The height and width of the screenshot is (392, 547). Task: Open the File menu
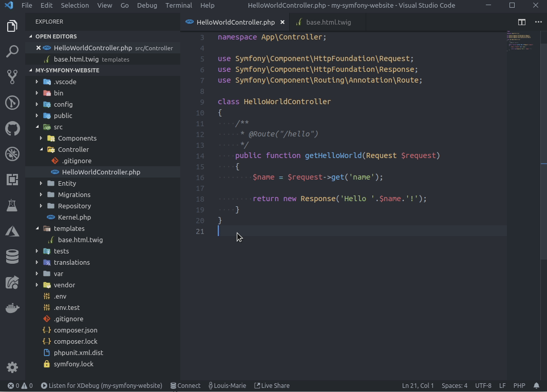coord(27,5)
